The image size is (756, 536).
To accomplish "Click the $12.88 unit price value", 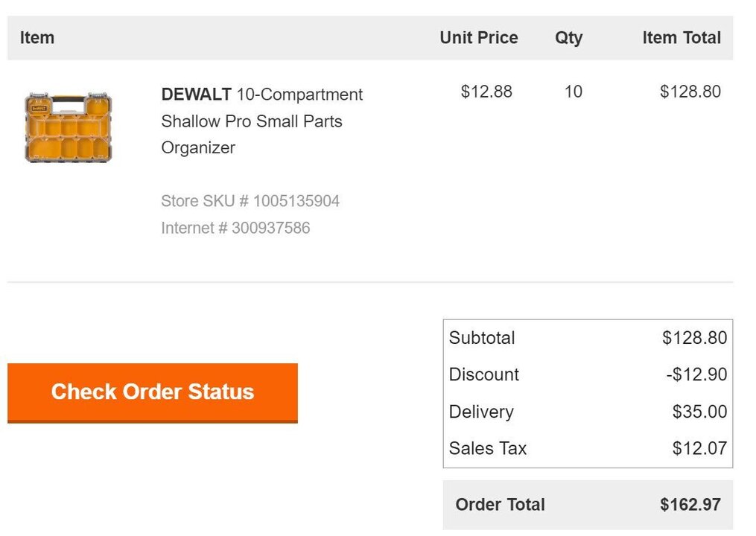I will click(486, 92).
